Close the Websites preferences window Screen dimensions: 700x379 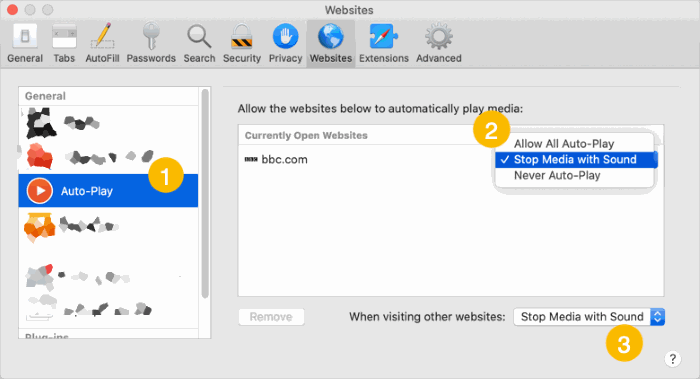pos(12,9)
